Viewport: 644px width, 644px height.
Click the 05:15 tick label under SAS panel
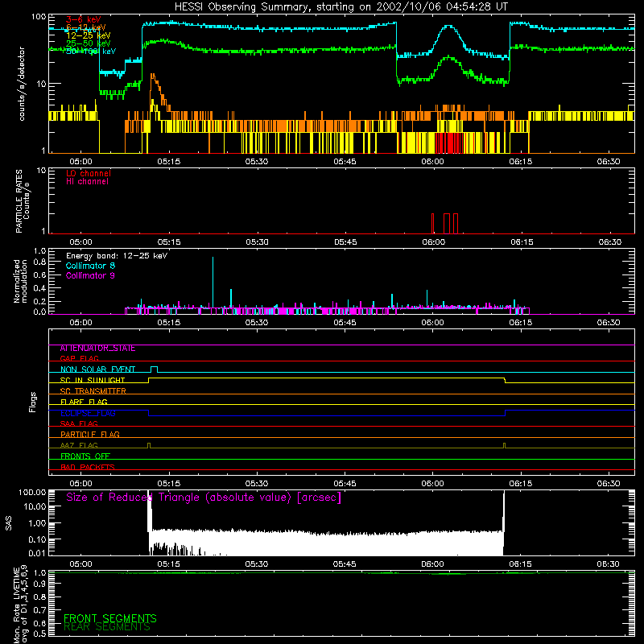click(x=168, y=564)
